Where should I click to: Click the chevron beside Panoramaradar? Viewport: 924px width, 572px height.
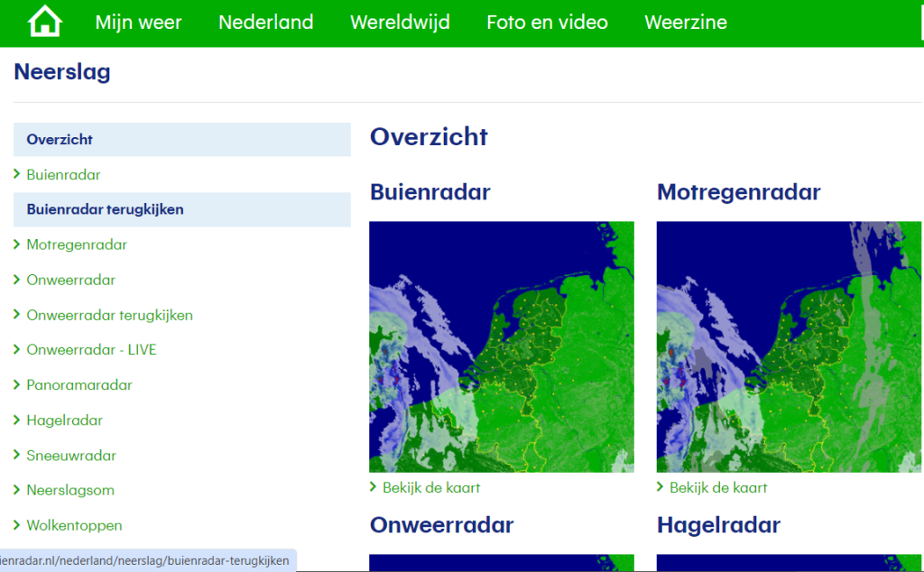click(x=17, y=384)
